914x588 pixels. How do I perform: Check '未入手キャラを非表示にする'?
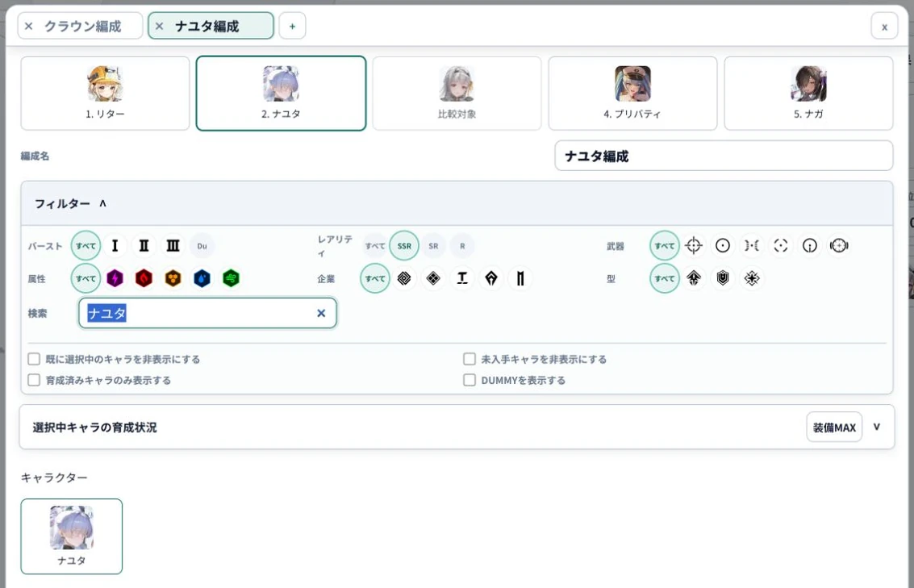tap(470, 359)
